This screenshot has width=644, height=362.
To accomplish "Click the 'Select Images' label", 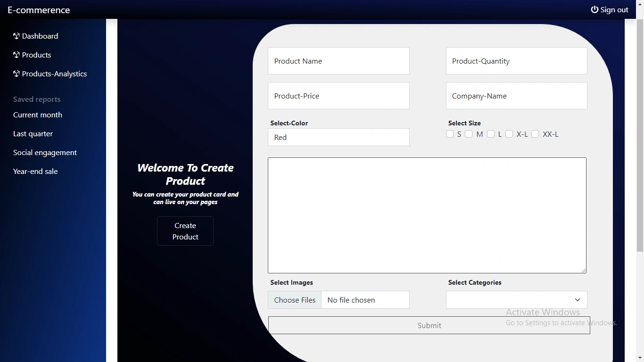I will point(291,282).
